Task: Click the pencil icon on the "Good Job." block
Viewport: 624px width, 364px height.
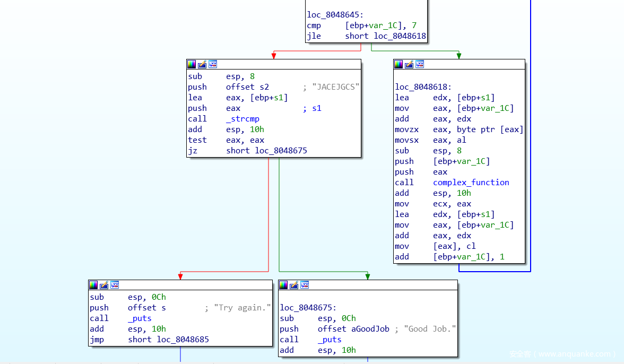Action: point(294,285)
